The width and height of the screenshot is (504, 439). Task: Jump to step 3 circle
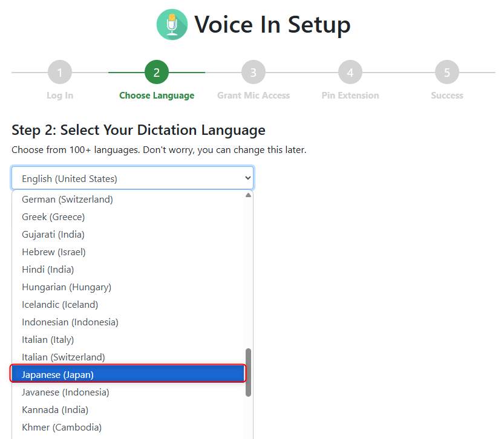click(x=254, y=72)
